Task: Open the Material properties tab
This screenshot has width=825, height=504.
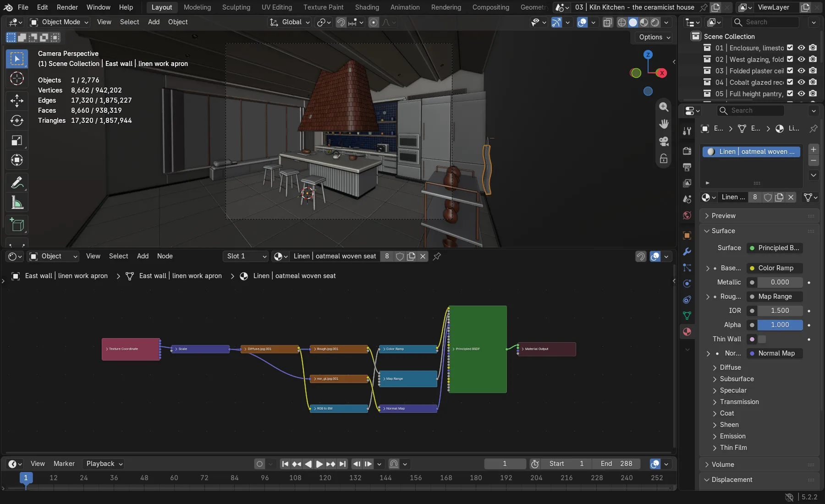Action: coord(687,332)
